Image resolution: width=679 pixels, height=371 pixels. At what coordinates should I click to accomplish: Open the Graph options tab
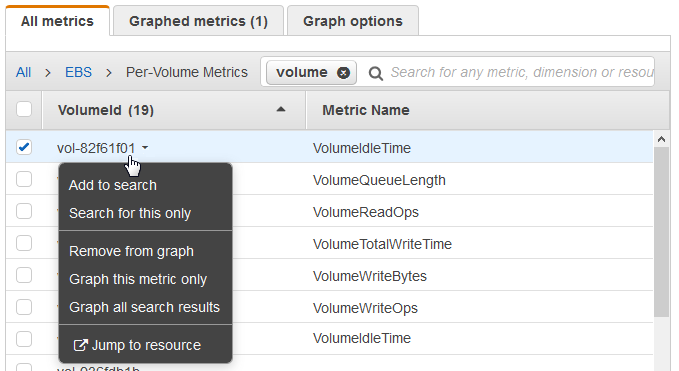tap(353, 21)
